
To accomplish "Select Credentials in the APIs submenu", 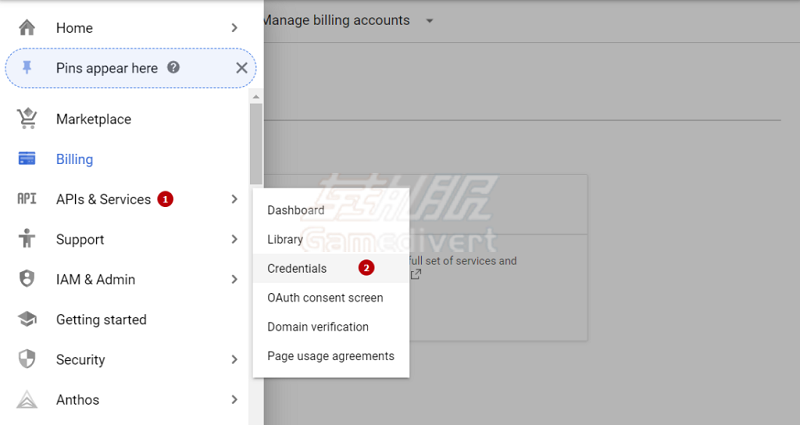I will coord(331,268).
